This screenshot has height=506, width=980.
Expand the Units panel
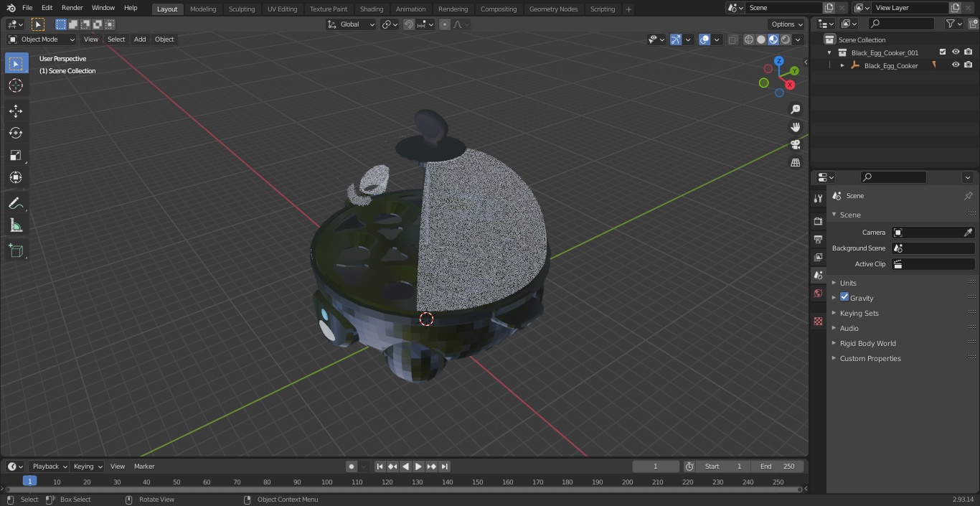coord(848,283)
